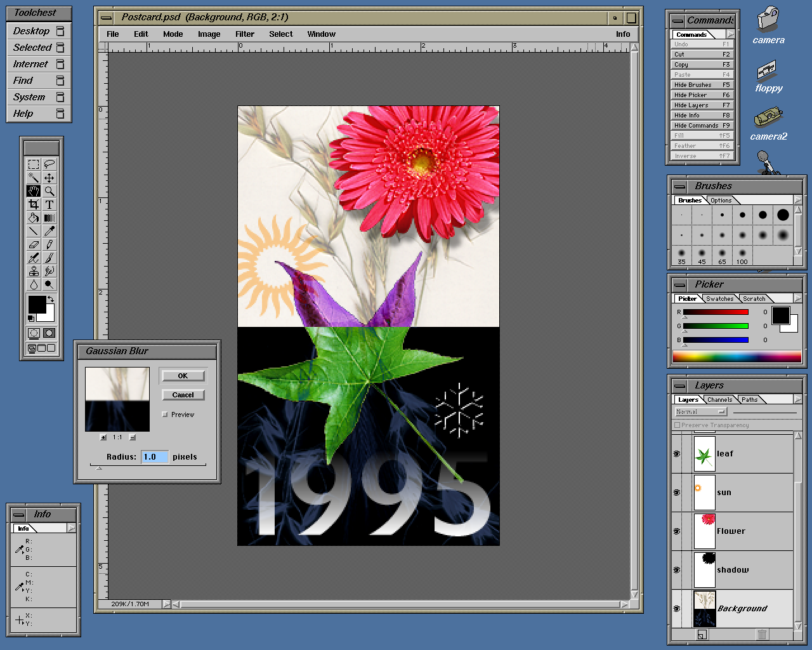Toggle Preserve Transparency checkbox
This screenshot has height=650, width=812.
(x=678, y=425)
